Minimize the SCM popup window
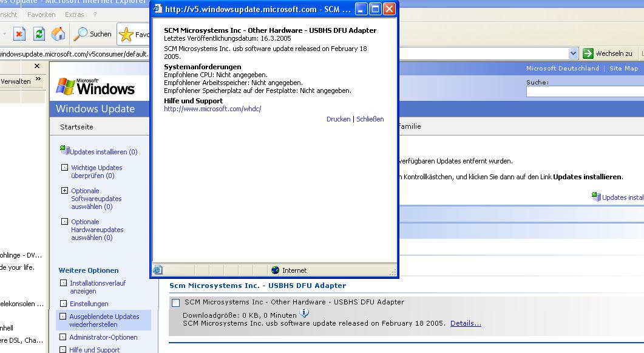The width and height of the screenshot is (644, 353). (361, 9)
